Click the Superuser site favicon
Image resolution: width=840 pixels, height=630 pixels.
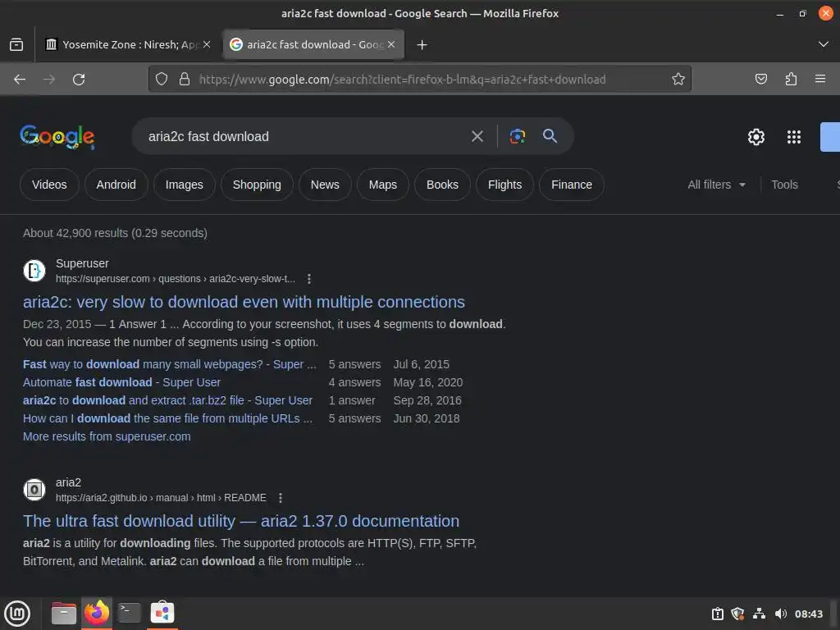(34, 271)
